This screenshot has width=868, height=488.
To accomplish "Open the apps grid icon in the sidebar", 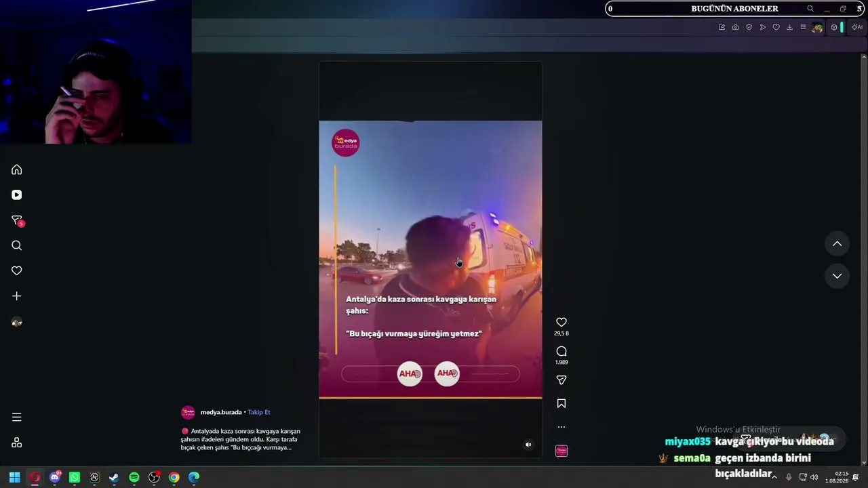I will pyautogui.click(x=17, y=443).
